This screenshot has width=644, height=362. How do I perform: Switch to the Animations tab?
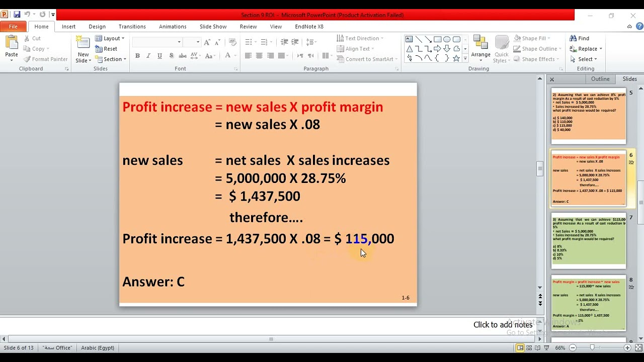tap(173, 27)
